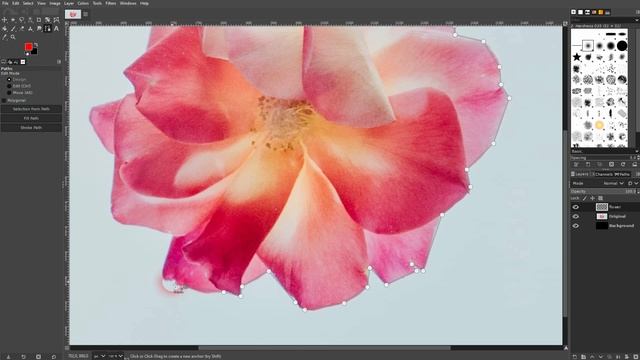Select the black star brush thumbnail

tap(576, 57)
